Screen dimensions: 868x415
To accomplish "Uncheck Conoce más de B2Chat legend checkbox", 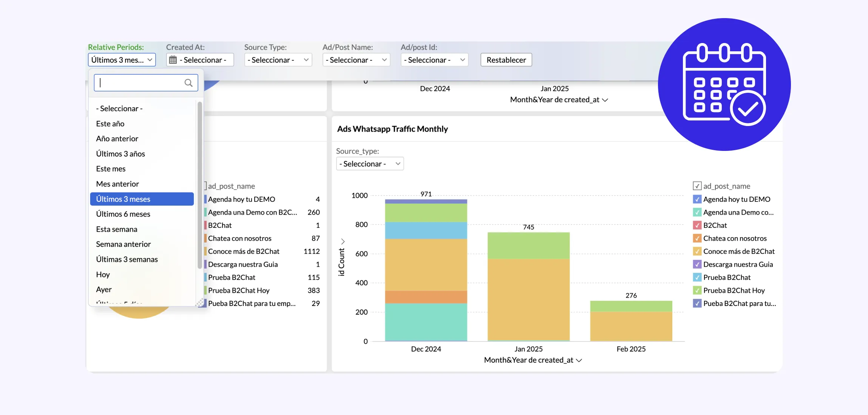I will (697, 251).
